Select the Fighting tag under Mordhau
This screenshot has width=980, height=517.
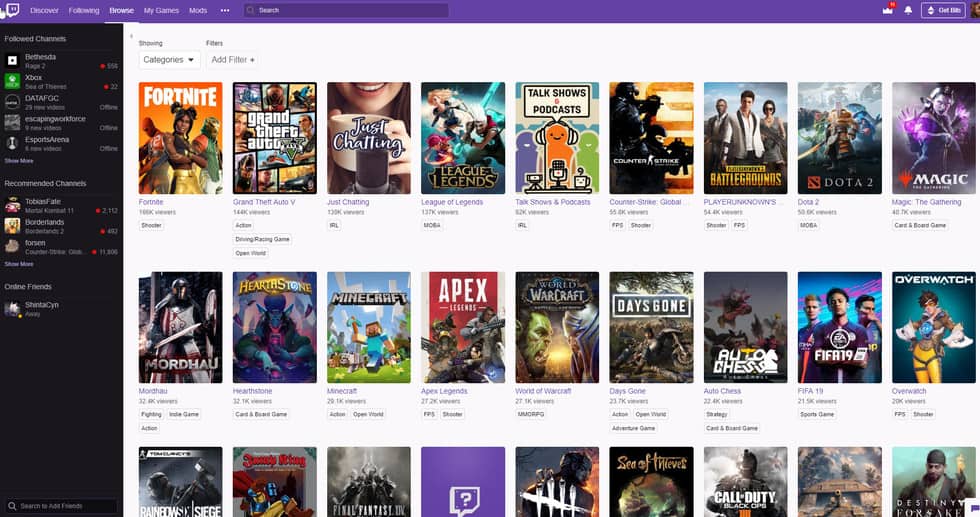click(151, 414)
